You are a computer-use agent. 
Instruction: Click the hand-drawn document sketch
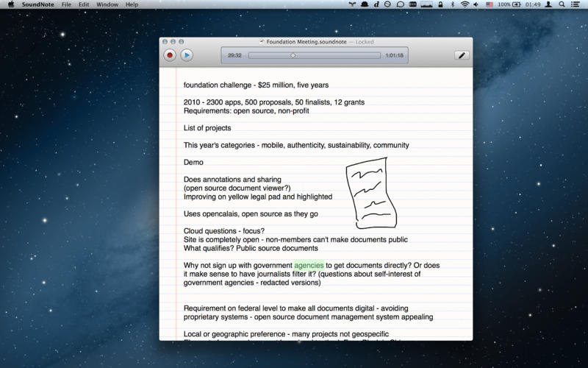[373, 192]
